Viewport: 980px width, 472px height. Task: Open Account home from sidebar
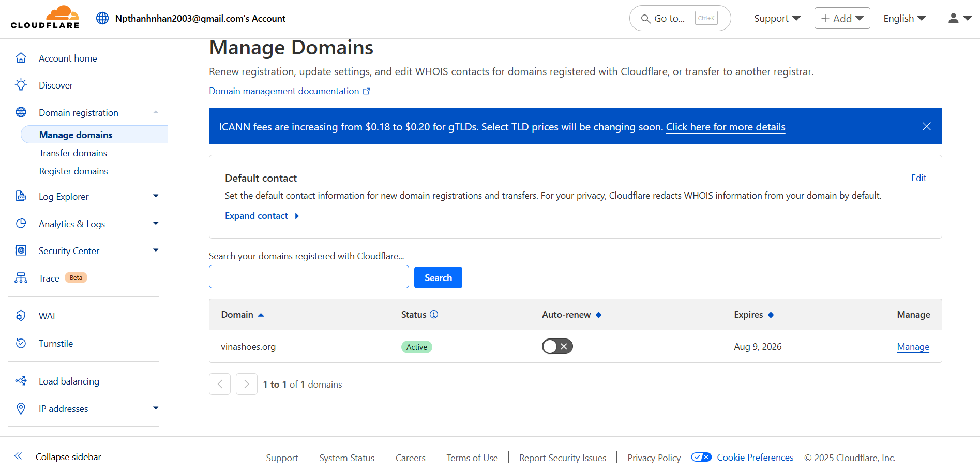click(x=67, y=58)
